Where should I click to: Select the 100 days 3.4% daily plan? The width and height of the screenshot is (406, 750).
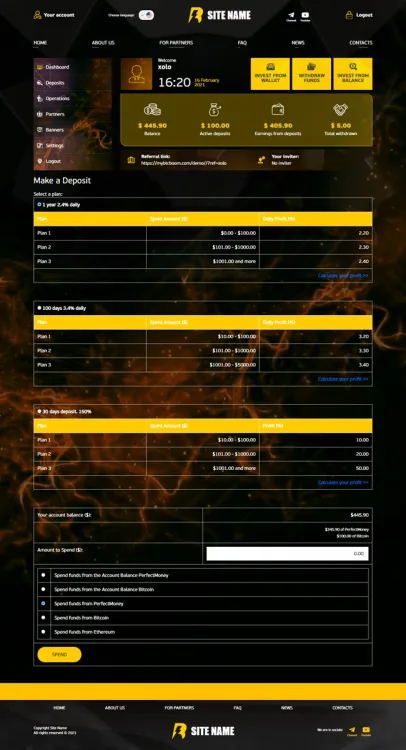click(x=39, y=308)
